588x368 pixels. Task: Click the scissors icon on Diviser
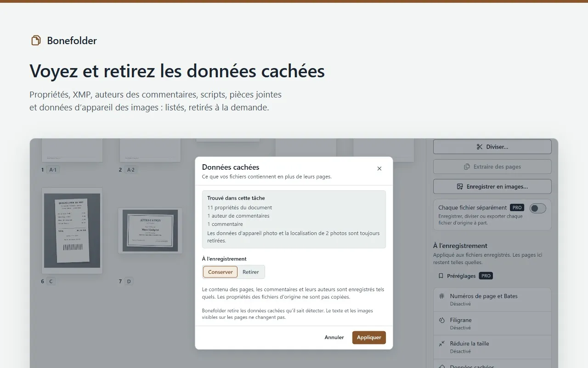[480, 147]
